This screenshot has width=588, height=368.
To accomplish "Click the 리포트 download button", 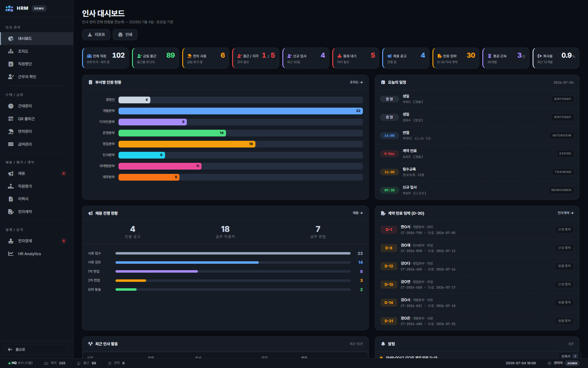I will (96, 35).
